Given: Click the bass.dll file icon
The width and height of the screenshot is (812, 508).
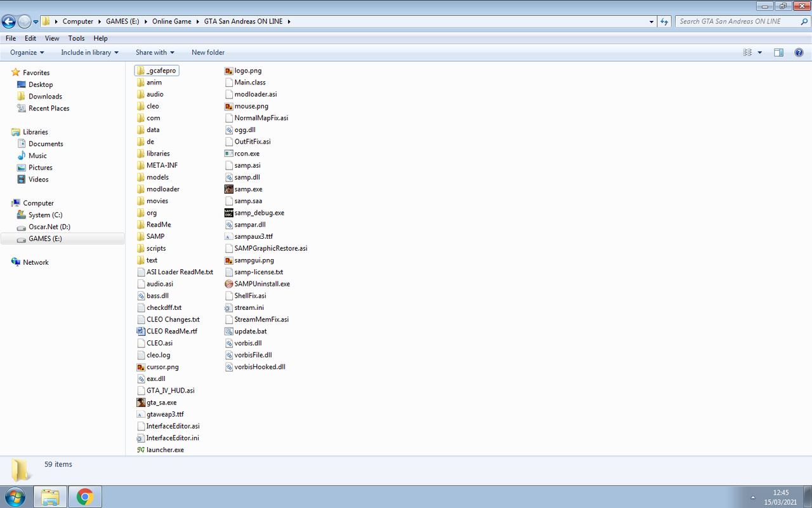Looking at the screenshot, I should coord(141,296).
